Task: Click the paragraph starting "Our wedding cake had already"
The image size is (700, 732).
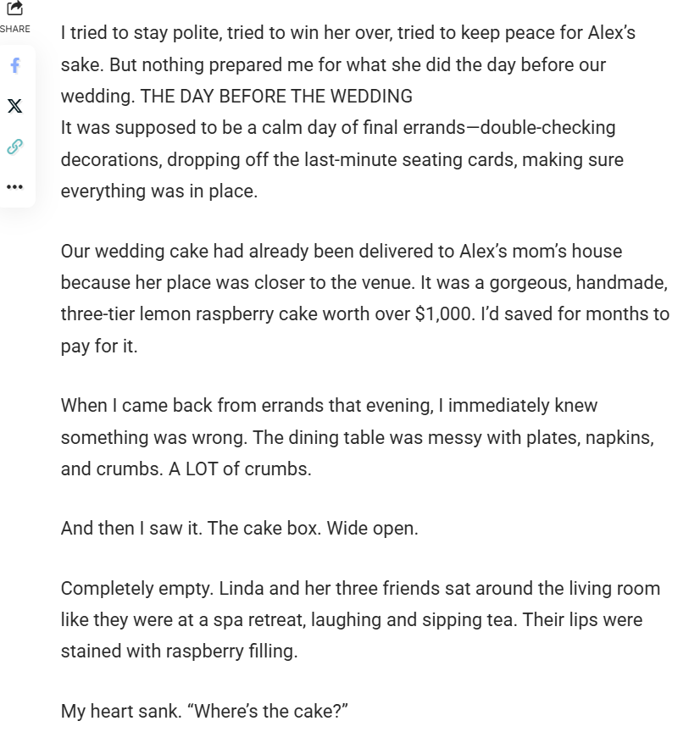Action: (341, 252)
